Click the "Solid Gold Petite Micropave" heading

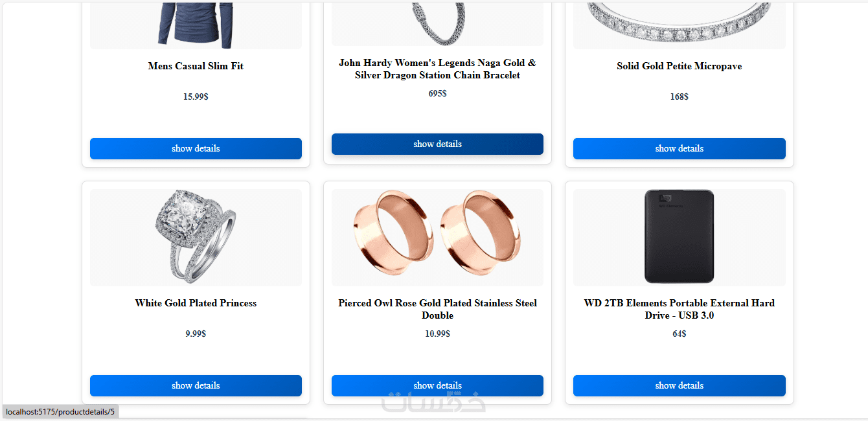pos(679,66)
